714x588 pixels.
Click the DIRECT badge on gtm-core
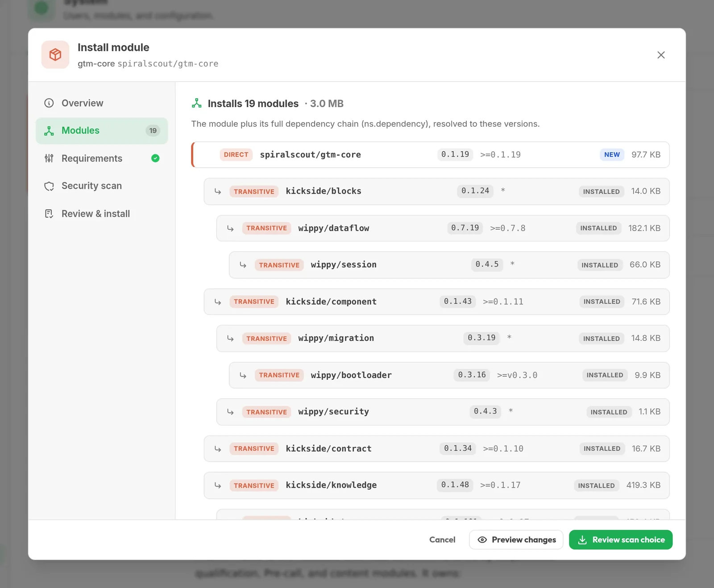pos(236,155)
